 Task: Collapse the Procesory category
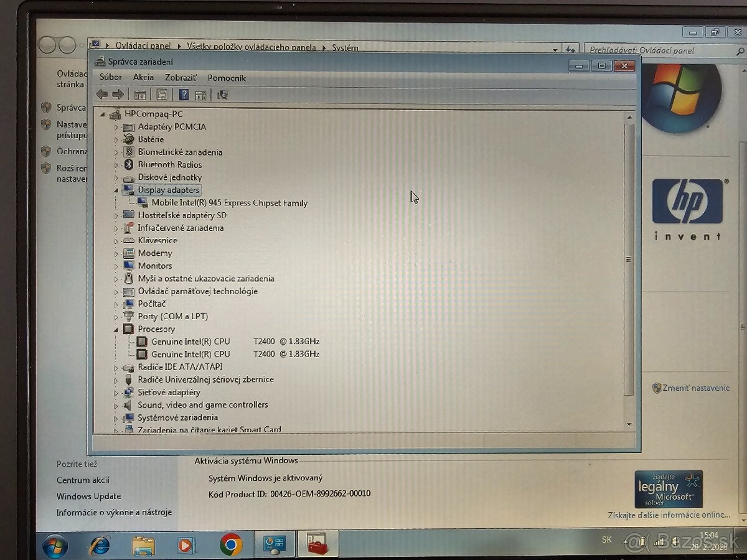tap(117, 329)
